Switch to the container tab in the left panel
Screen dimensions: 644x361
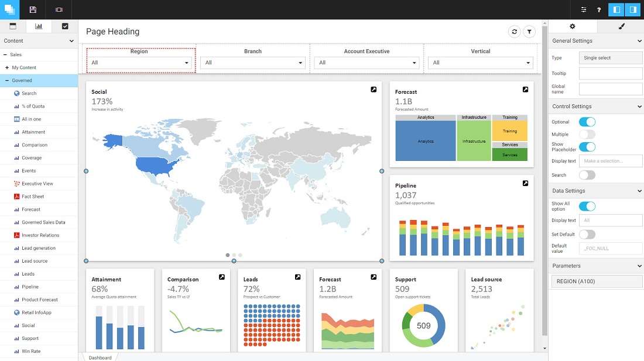(13, 26)
